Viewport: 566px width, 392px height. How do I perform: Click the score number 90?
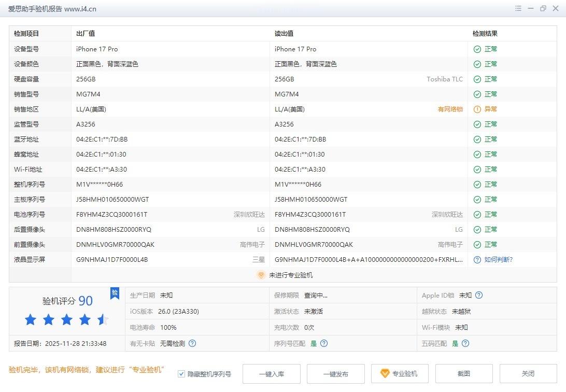86,301
